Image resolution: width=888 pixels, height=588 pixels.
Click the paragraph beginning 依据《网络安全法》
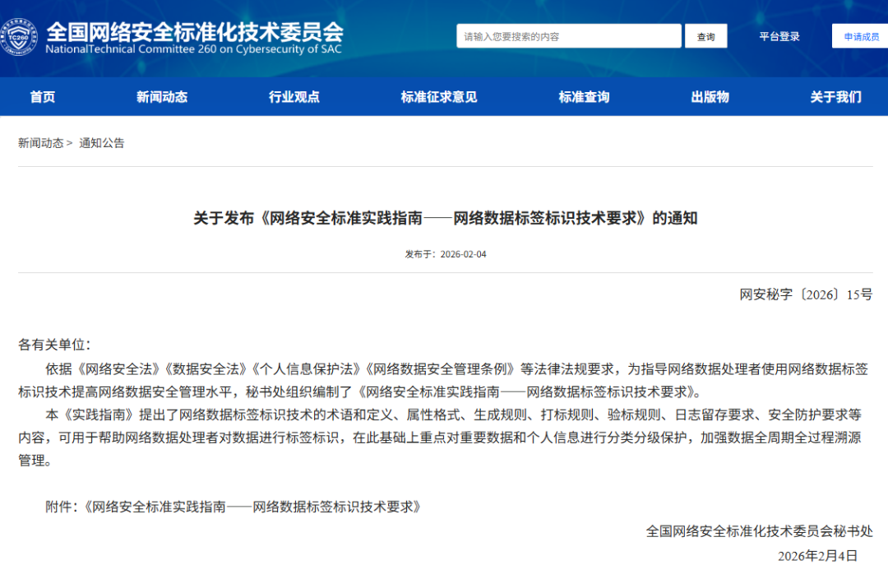(x=443, y=381)
